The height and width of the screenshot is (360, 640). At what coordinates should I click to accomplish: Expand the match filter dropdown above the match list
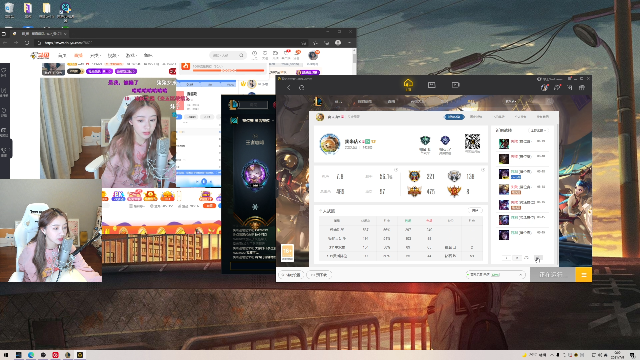(x=538, y=130)
